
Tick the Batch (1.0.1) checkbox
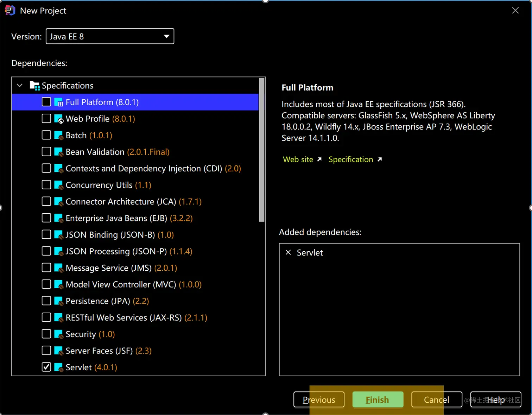click(x=46, y=135)
